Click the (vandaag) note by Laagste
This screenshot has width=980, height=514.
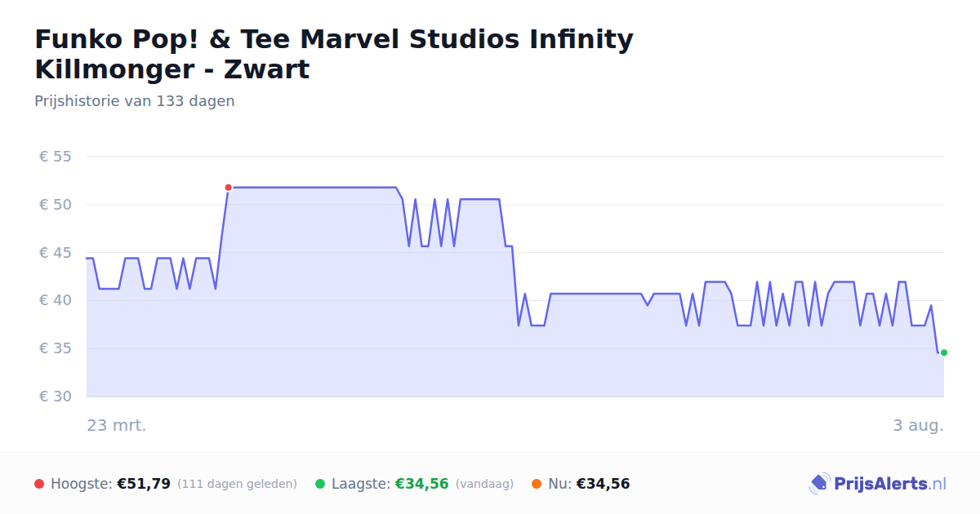click(x=484, y=484)
